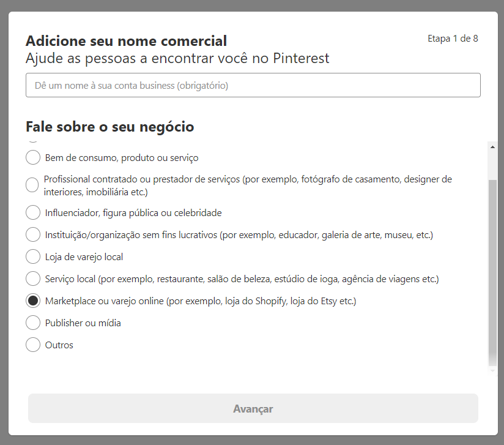Viewport: 504px width, 445px height.
Task: Click 'Marketplace ou varejo online' selected radio
Action: [33, 301]
